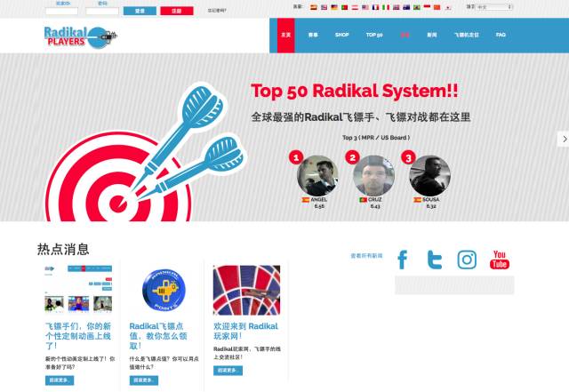Click the Radikal Players logo
This screenshot has height=392, width=569.
(x=80, y=37)
